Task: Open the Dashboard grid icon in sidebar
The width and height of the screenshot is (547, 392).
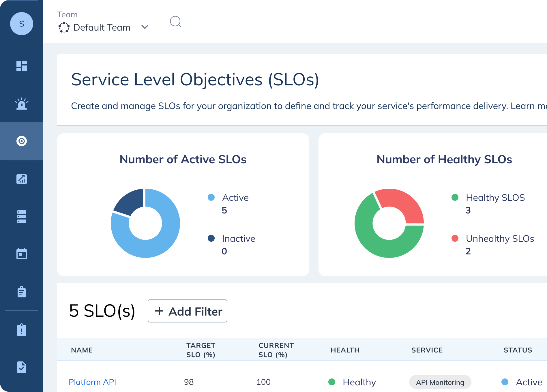Action: [x=22, y=66]
